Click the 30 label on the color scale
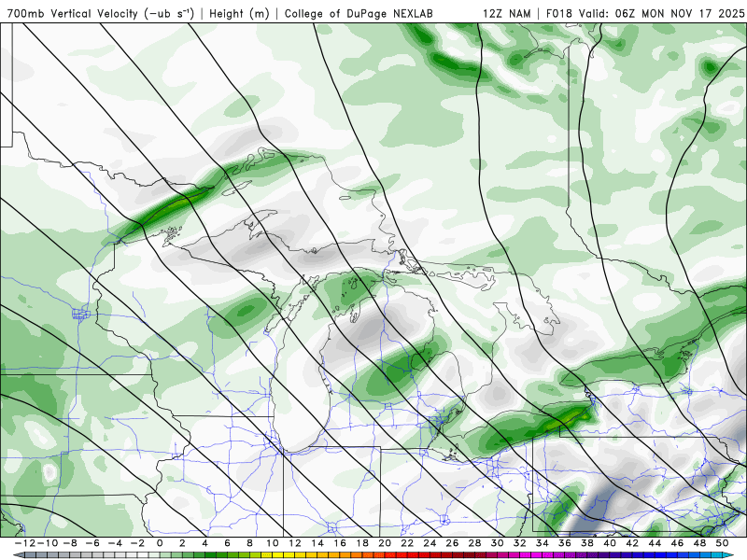The height and width of the screenshot is (560, 747). click(497, 543)
